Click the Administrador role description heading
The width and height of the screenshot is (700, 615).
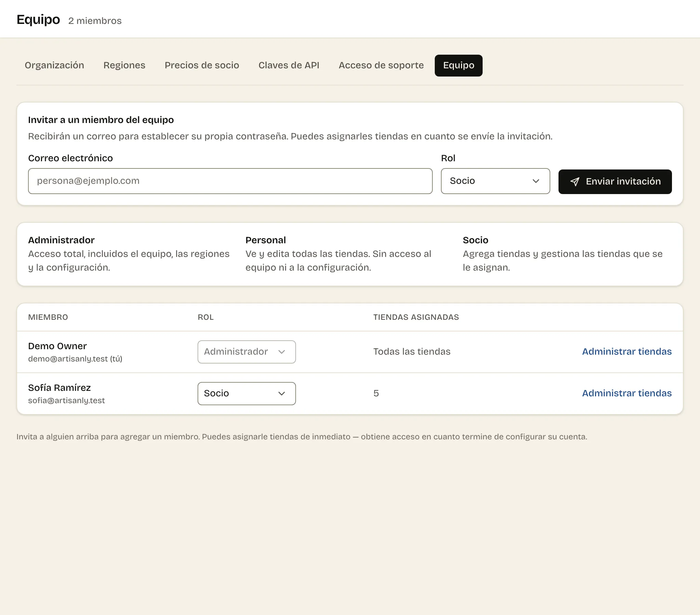(61, 240)
